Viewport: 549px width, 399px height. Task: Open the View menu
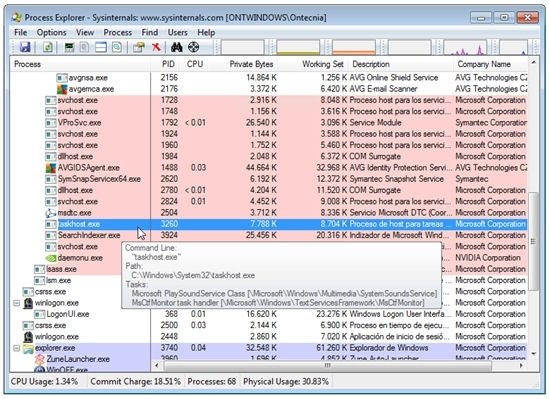tap(85, 33)
